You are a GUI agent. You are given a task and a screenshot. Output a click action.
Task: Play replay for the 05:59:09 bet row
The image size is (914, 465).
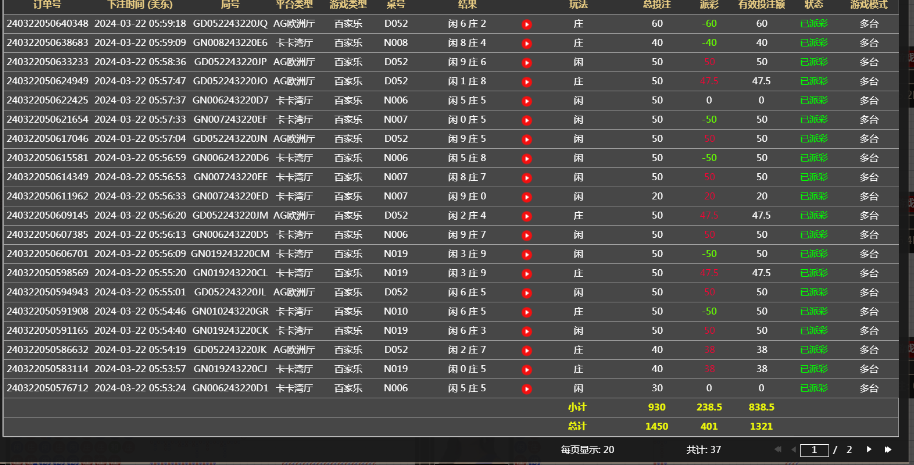(x=526, y=43)
